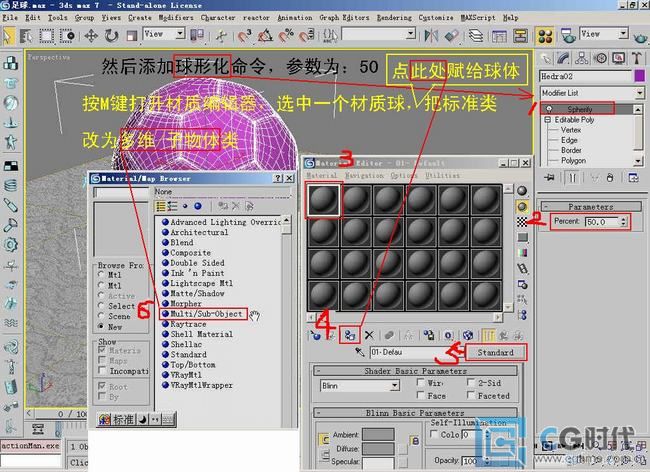
Task: Select Multi/Sub-Object in material list
Action: 206,314
